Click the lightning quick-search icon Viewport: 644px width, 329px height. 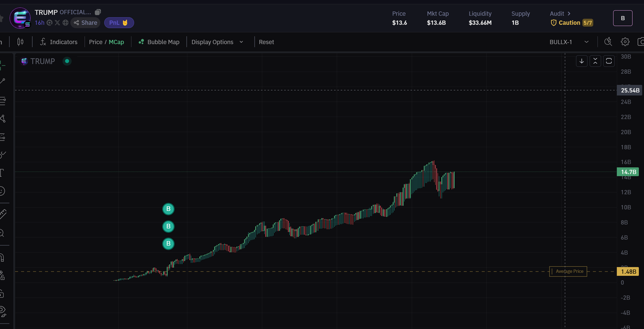coord(608,42)
